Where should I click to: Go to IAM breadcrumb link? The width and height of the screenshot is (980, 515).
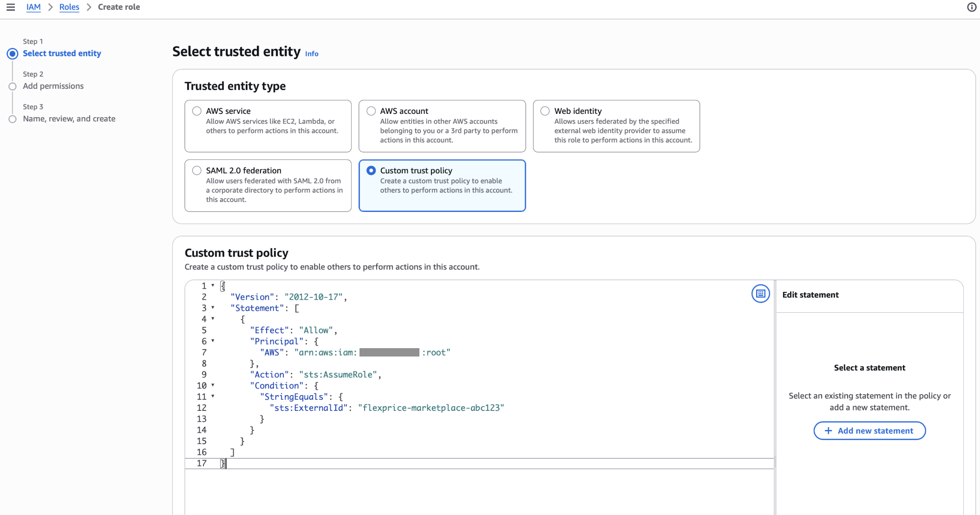coord(33,7)
